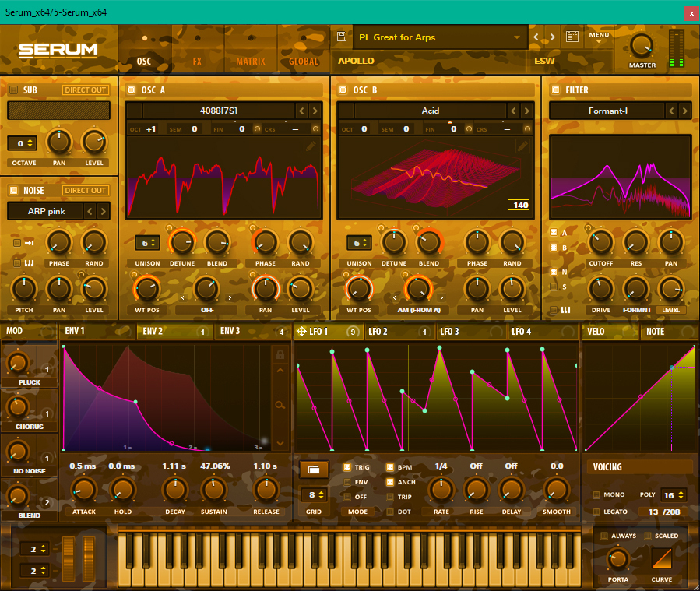Select previous noise sample arrow
700x591 pixels.
(90, 211)
